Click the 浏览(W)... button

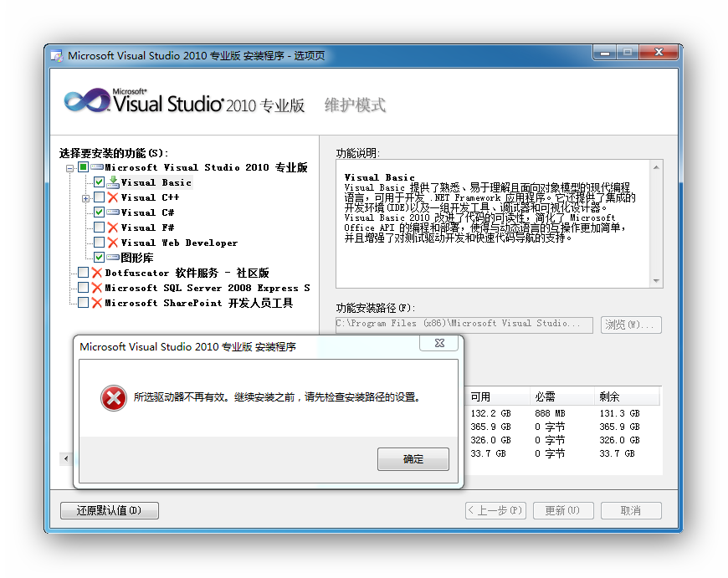pos(631,325)
